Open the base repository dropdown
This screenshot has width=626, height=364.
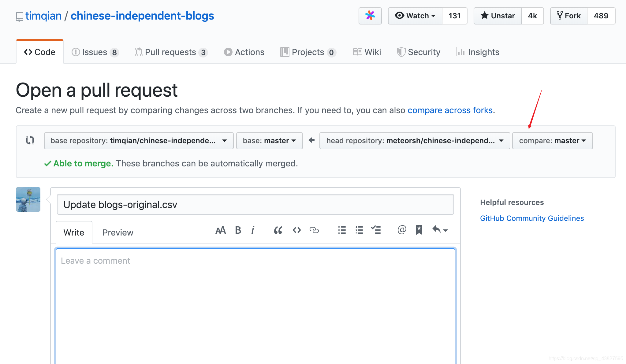click(139, 141)
